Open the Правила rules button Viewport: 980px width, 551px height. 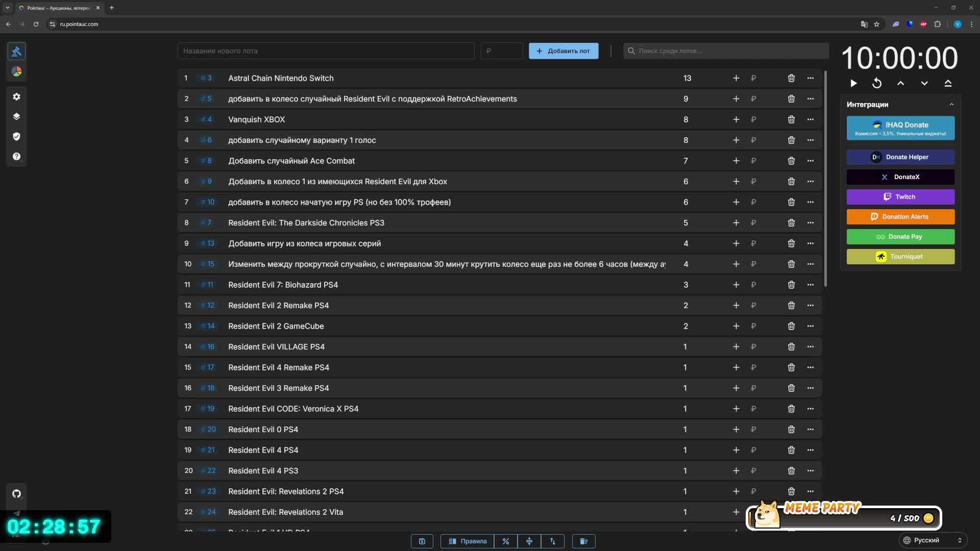pyautogui.click(x=468, y=541)
